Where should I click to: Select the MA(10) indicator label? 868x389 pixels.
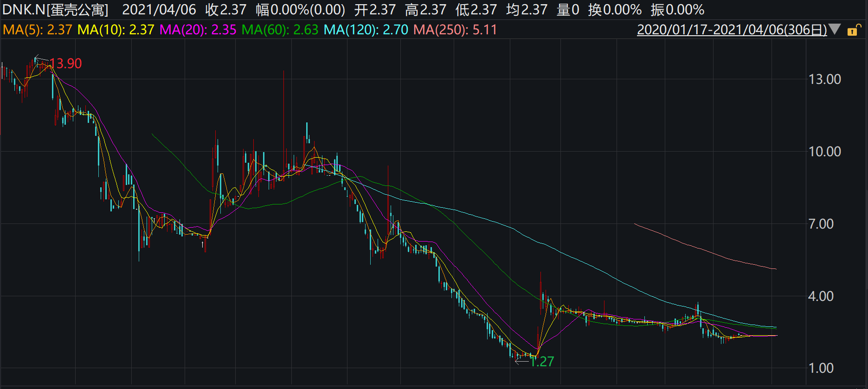tap(116, 30)
